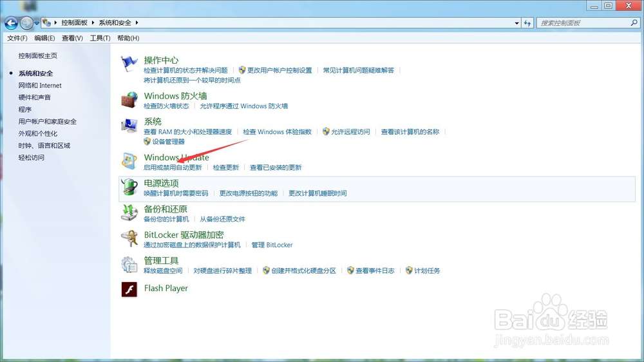Open 用户帐户和家庭安全 category
Screen dimensions: 644x362
pyautogui.click(x=47, y=121)
